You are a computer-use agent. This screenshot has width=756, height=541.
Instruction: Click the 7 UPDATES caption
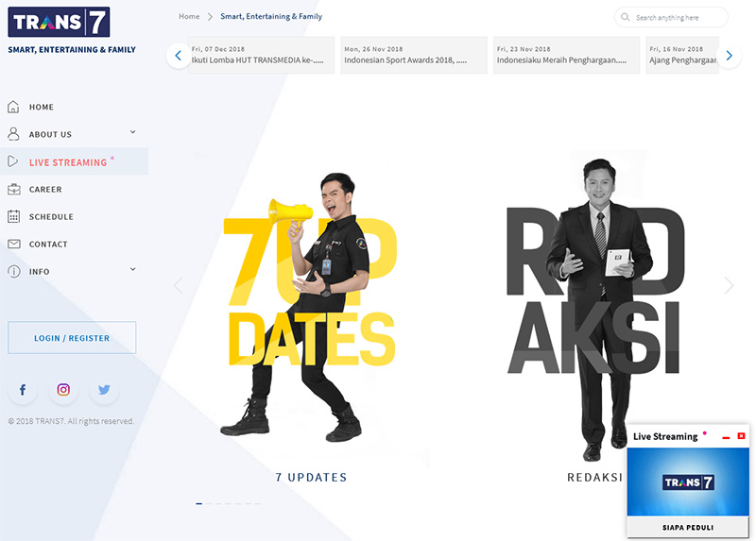click(x=311, y=478)
